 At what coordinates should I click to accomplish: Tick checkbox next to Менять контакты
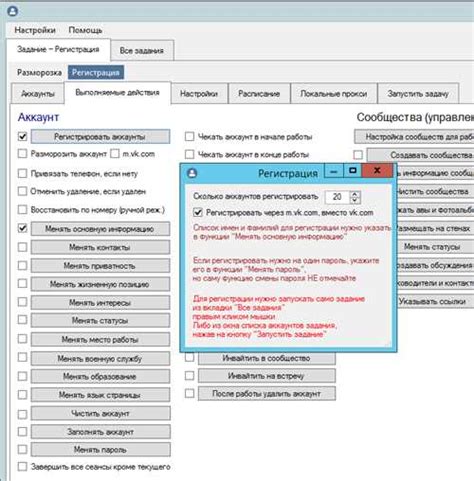(22, 247)
